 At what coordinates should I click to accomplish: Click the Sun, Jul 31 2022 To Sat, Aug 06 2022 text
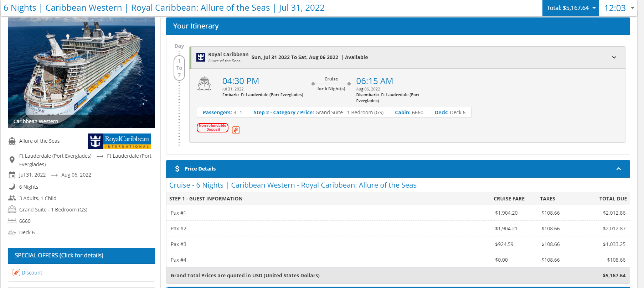tap(295, 57)
